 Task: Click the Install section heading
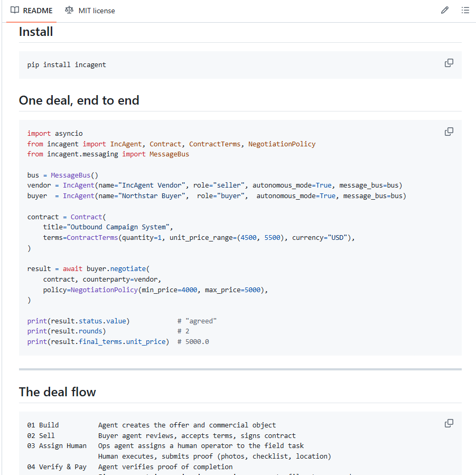[x=36, y=32]
